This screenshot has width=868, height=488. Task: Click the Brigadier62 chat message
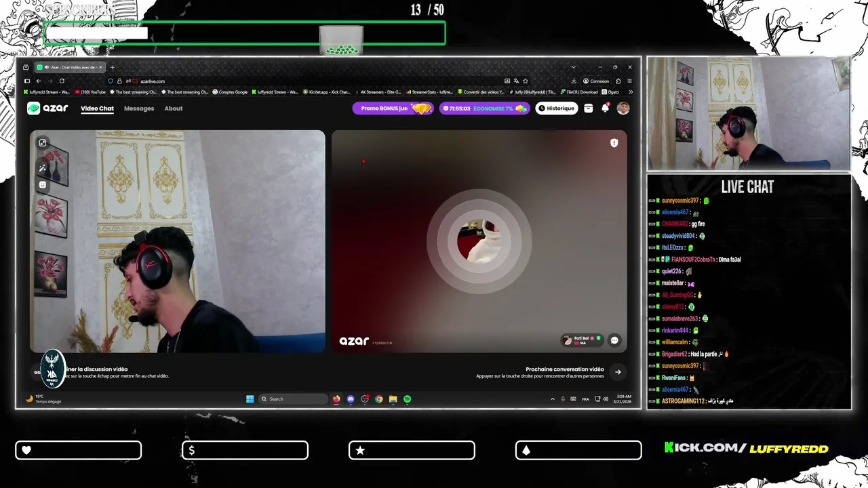(x=689, y=354)
